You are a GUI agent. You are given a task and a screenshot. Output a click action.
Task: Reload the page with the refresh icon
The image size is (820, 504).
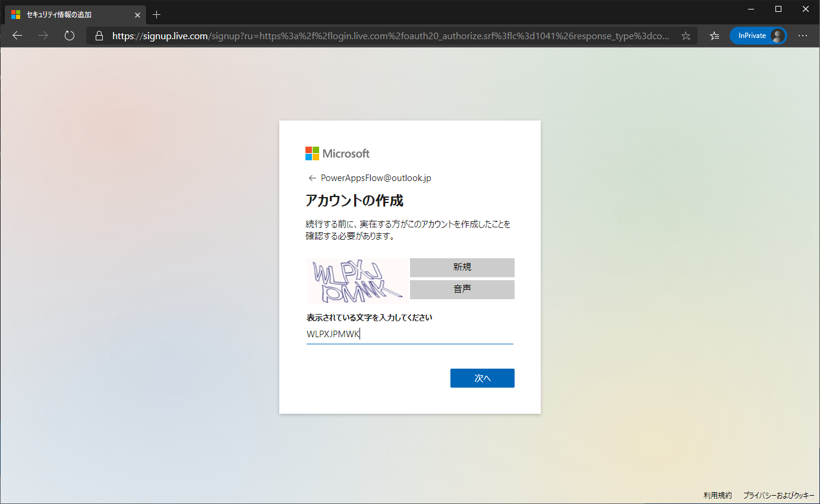pos(70,36)
